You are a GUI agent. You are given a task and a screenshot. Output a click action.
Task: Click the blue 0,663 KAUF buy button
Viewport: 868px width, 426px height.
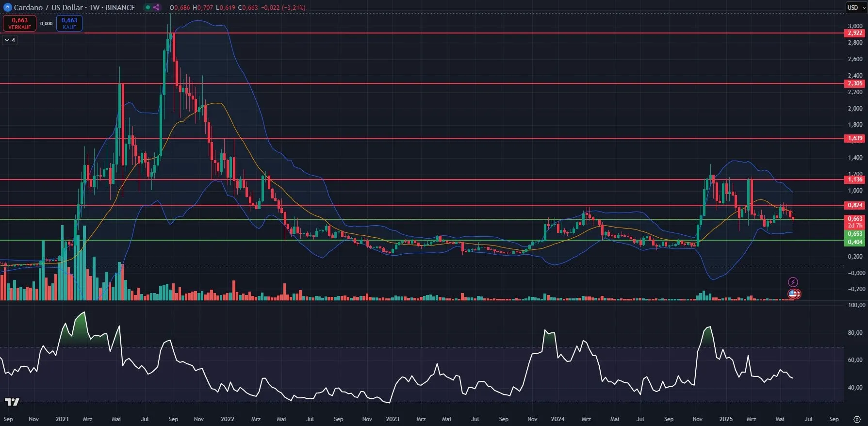(x=69, y=23)
